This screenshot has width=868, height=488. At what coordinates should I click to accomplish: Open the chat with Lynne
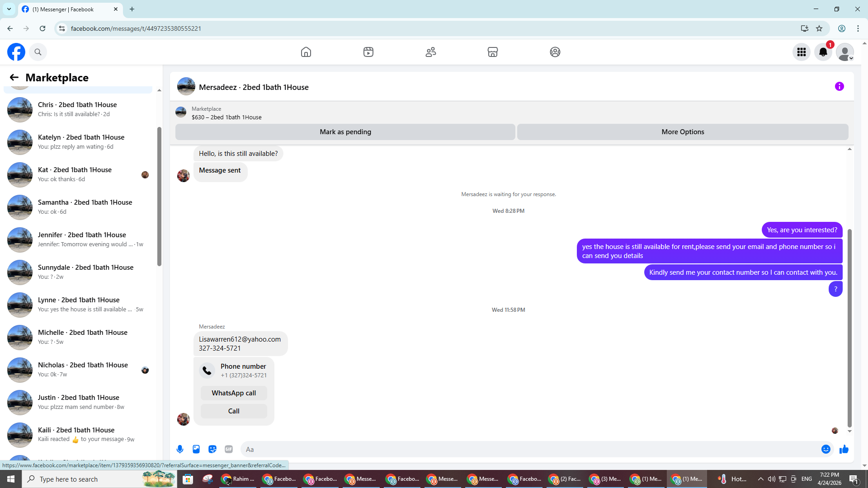(78, 305)
